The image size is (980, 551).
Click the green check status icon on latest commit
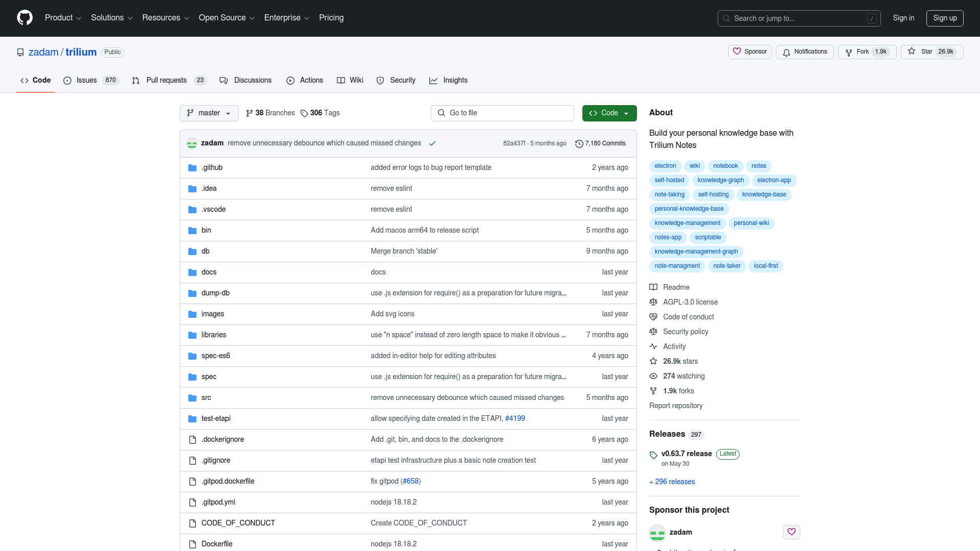(432, 143)
